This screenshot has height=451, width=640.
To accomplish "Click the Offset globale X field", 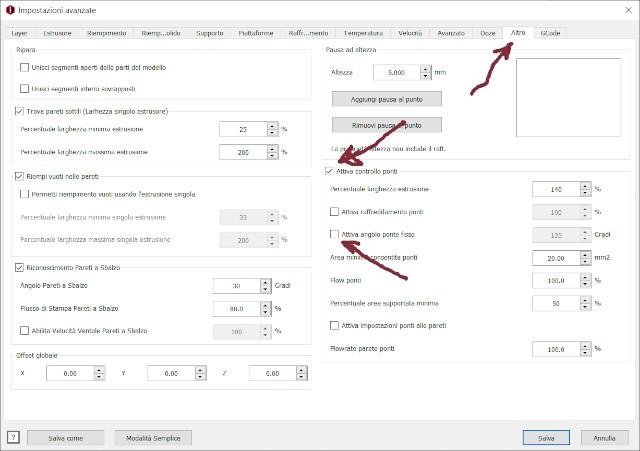I will [x=70, y=373].
